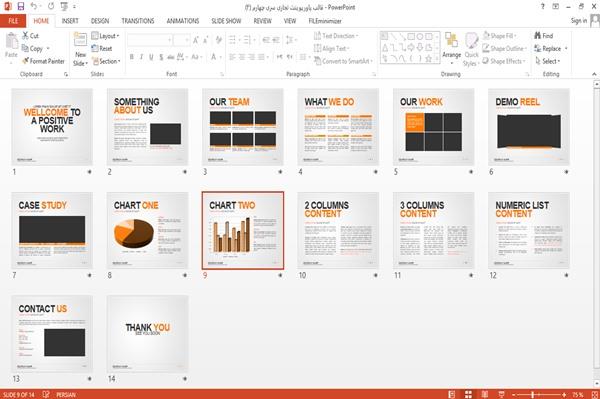Click the Reset slide button
Image resolution: width=600 pixels, height=399 pixels.
tap(102, 48)
